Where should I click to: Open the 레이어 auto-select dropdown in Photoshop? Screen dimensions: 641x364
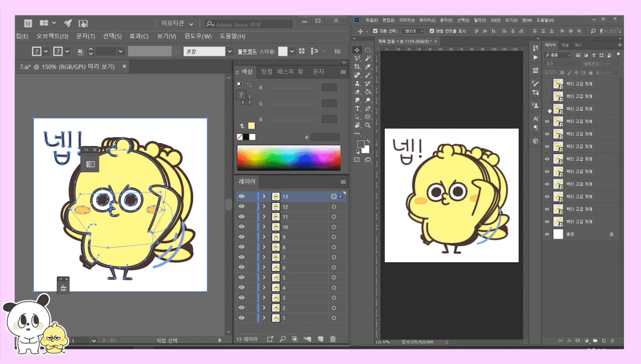point(414,31)
